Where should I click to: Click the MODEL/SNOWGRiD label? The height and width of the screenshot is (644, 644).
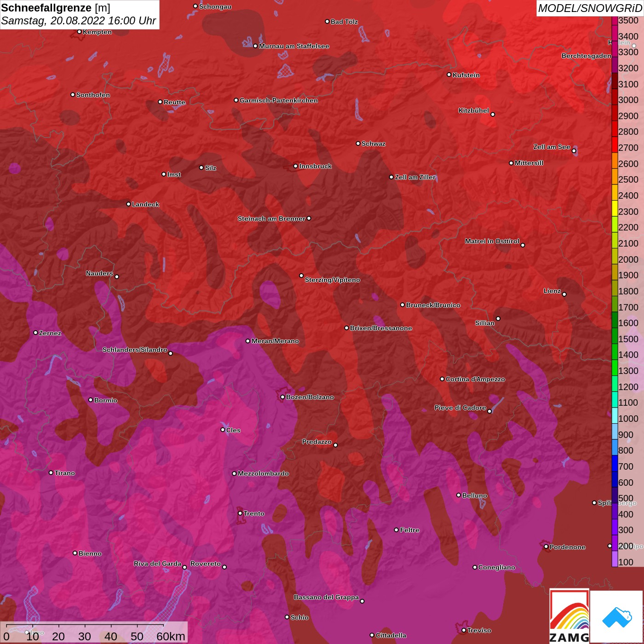coord(590,8)
